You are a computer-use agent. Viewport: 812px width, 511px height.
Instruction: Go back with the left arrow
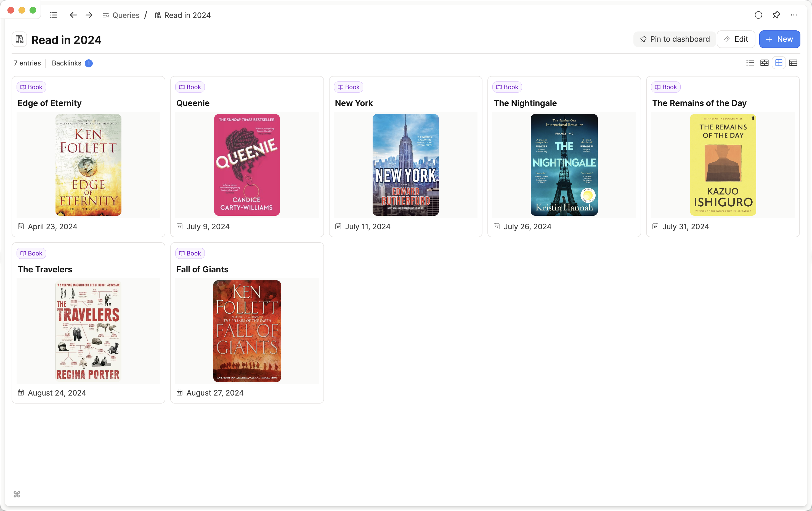pos(73,15)
